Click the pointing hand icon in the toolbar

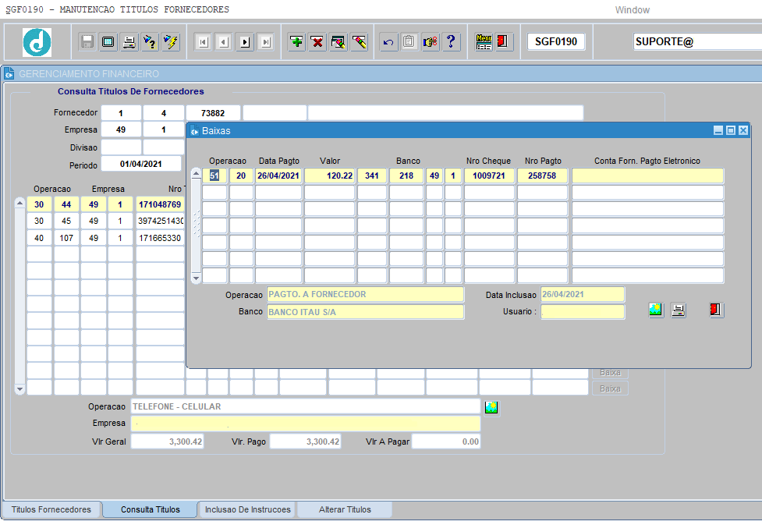point(430,42)
